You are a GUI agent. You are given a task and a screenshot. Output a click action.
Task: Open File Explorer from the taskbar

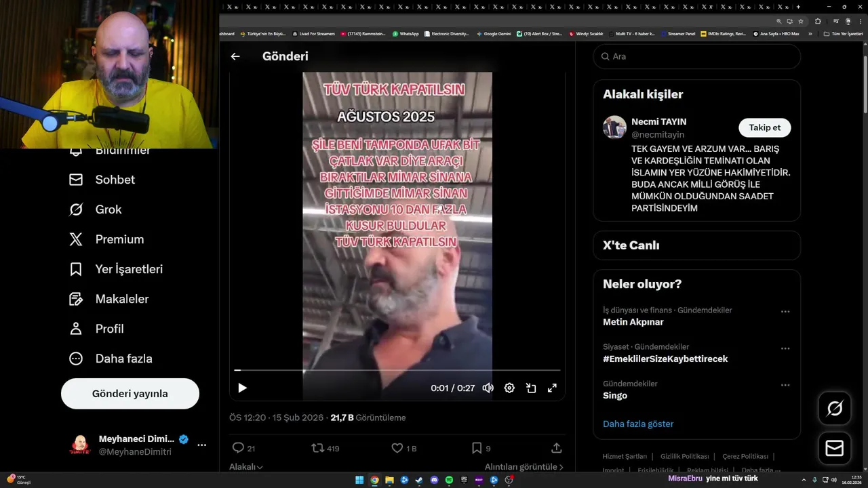[389, 480]
